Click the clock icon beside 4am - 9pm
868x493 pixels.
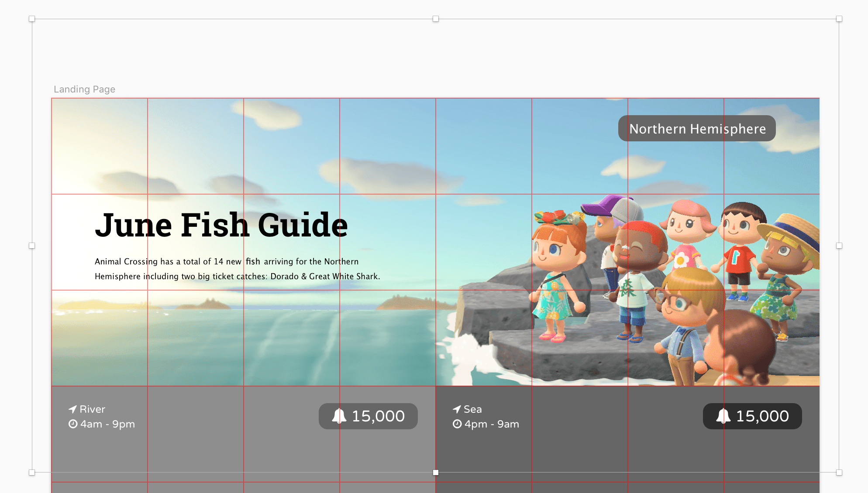tap(73, 424)
